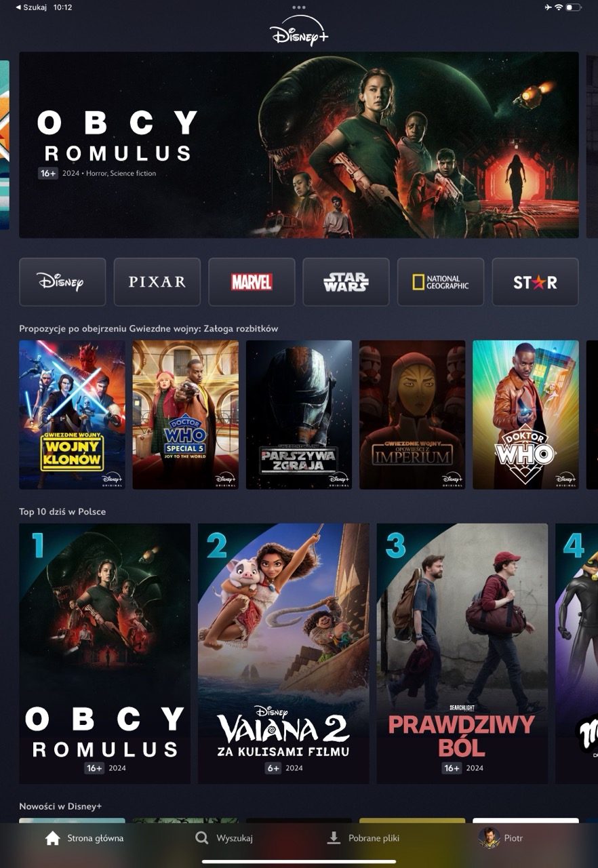Open the Marvel brand tile

[x=252, y=282]
